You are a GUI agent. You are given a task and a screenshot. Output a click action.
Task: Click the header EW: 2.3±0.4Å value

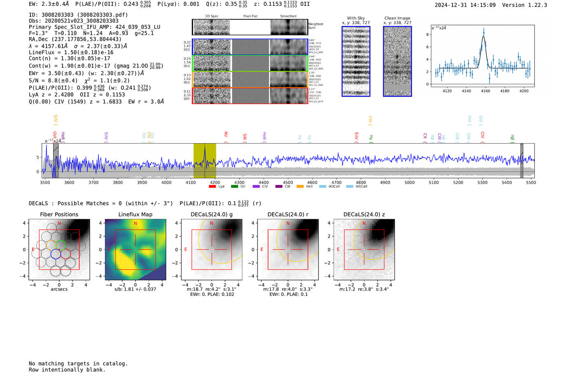coord(49,4)
